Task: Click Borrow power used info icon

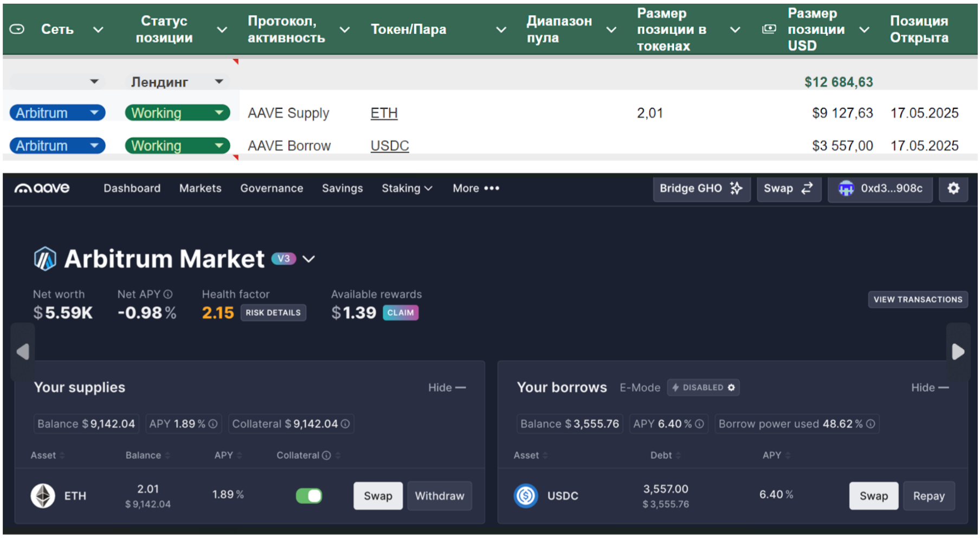Action: coord(871,424)
